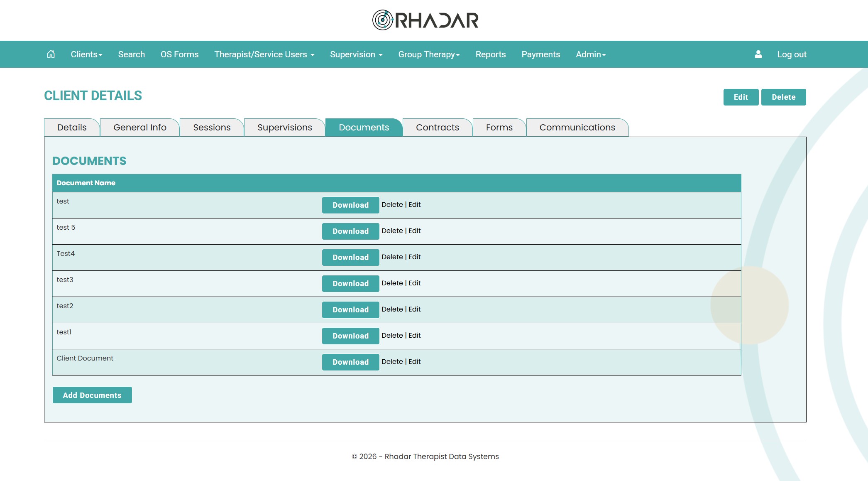The image size is (868, 481).
Task: Open the Sessions tab
Action: tap(212, 128)
